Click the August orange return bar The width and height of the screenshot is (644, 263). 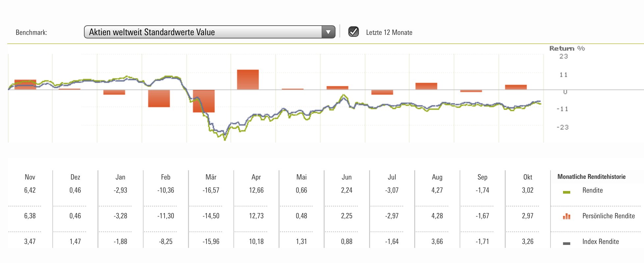coord(426,86)
